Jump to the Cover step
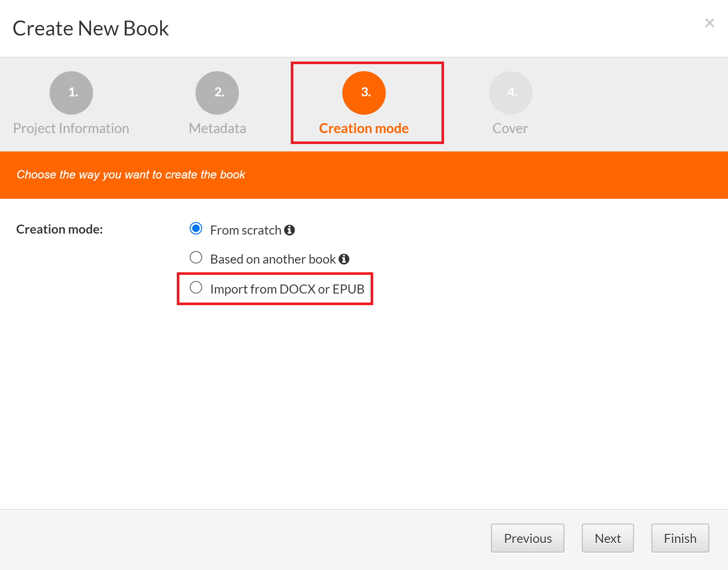The image size is (728, 570). pyautogui.click(x=510, y=129)
